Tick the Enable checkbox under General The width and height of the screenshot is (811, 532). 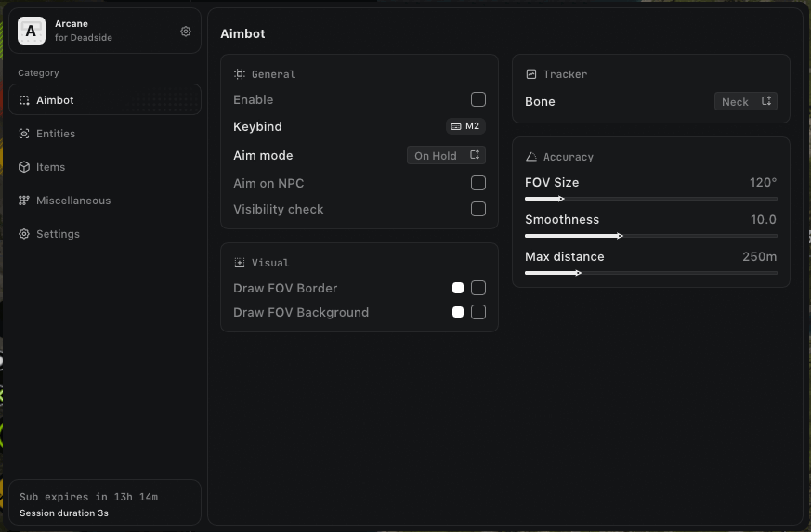click(x=478, y=99)
